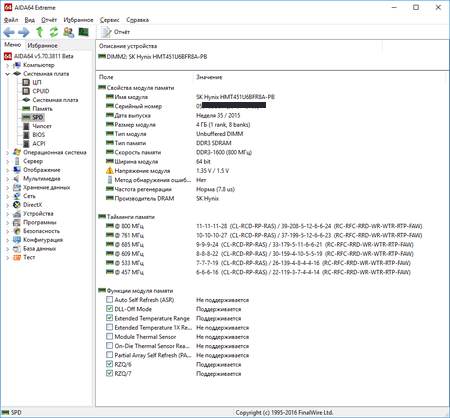The height and width of the screenshot is (418, 450).
Task: Toggle Extended Temperature Range checkbox
Action: (109, 318)
